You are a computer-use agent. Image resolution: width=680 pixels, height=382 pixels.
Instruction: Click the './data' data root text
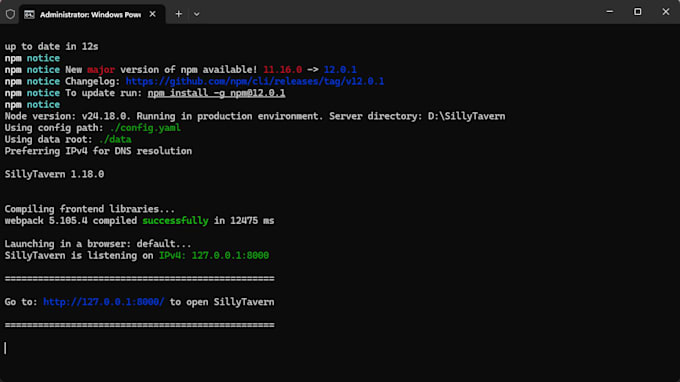[115, 140]
